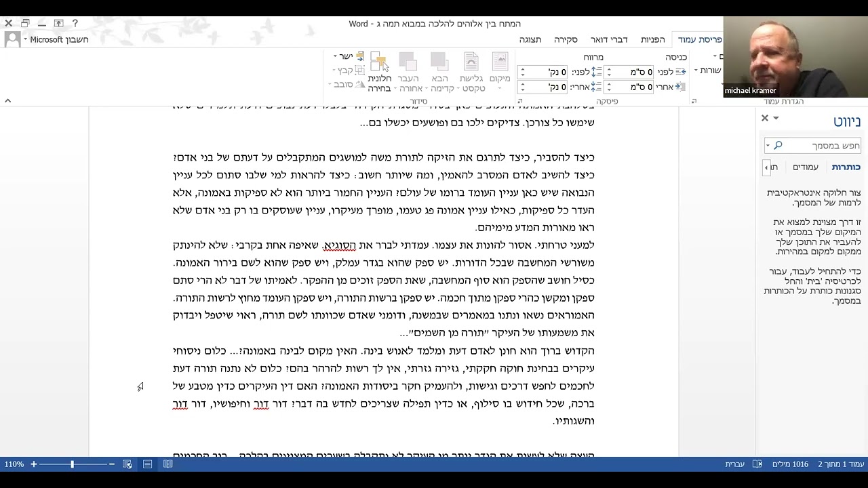Click zoom out minus button
The image size is (868, 488).
click(112, 464)
